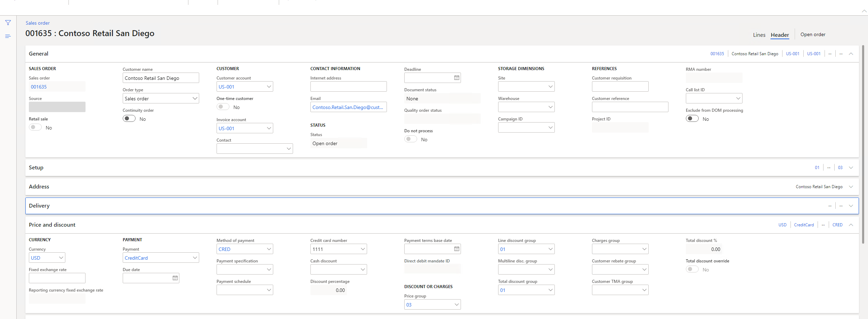This screenshot has width=868, height=319.
Task: Open the Credit card number dropdown
Action: pos(363,249)
